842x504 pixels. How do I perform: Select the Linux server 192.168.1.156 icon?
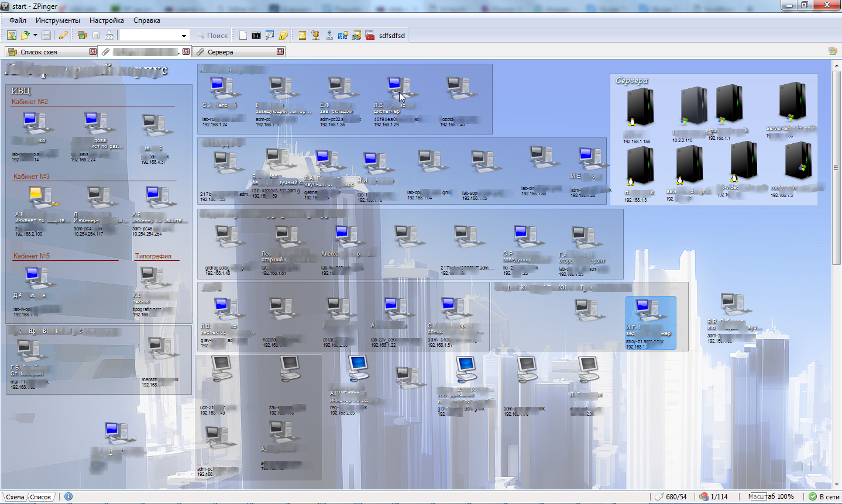(639, 108)
